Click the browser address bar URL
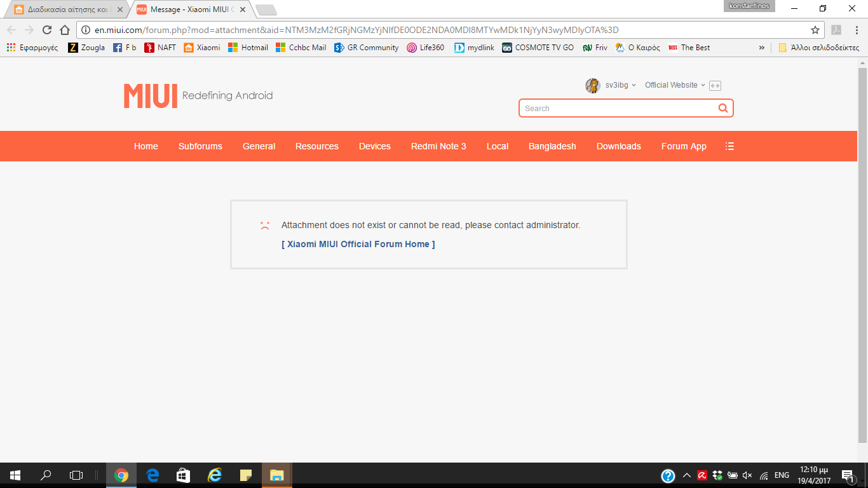Image resolution: width=868 pixels, height=488 pixels. pos(356,30)
